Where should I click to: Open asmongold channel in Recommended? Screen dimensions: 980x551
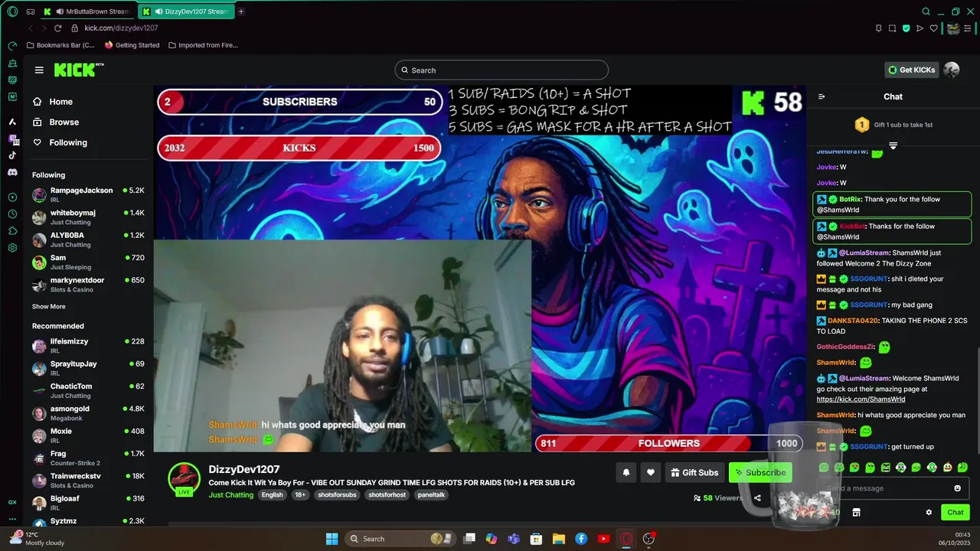[x=88, y=413]
